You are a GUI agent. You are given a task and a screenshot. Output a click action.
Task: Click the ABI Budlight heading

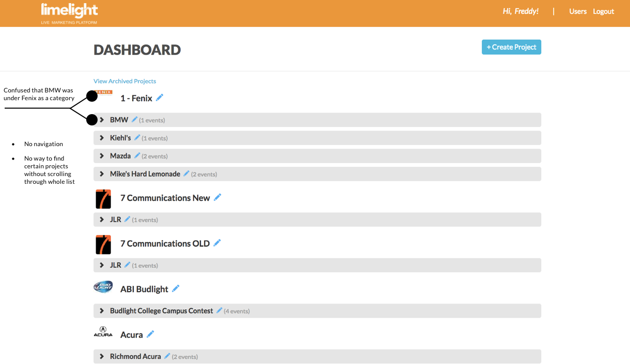pyautogui.click(x=144, y=289)
